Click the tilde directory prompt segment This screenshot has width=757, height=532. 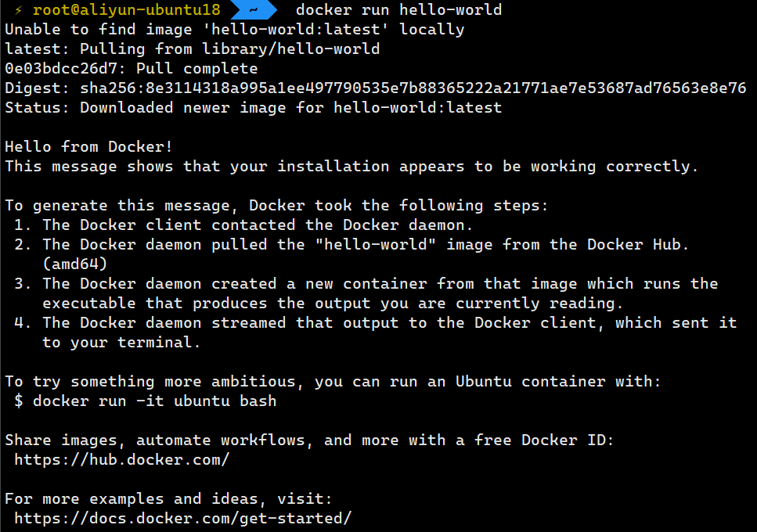(253, 10)
